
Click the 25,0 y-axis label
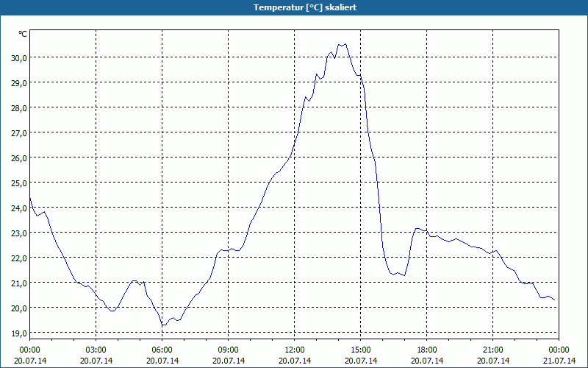click(x=19, y=183)
